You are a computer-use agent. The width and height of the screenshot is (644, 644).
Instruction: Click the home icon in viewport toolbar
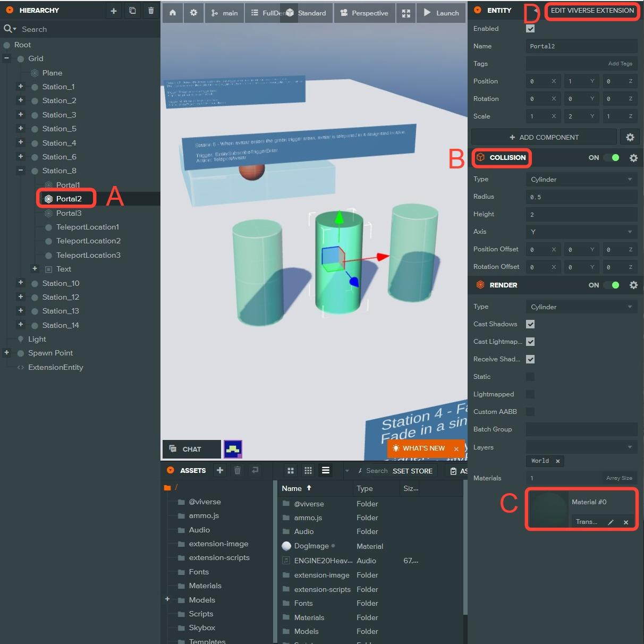click(173, 13)
